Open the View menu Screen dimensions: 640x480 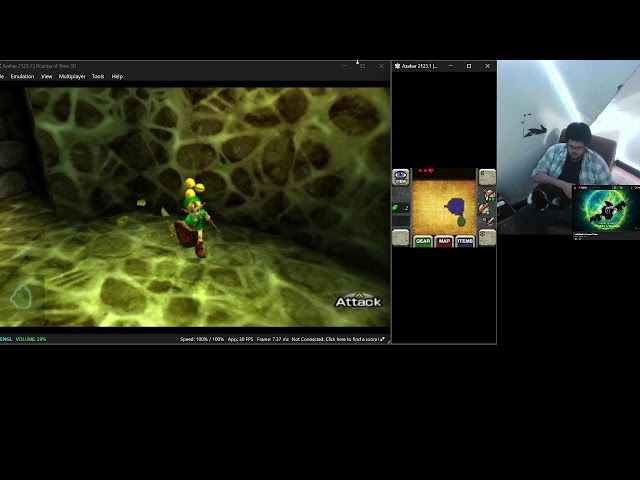(x=47, y=76)
